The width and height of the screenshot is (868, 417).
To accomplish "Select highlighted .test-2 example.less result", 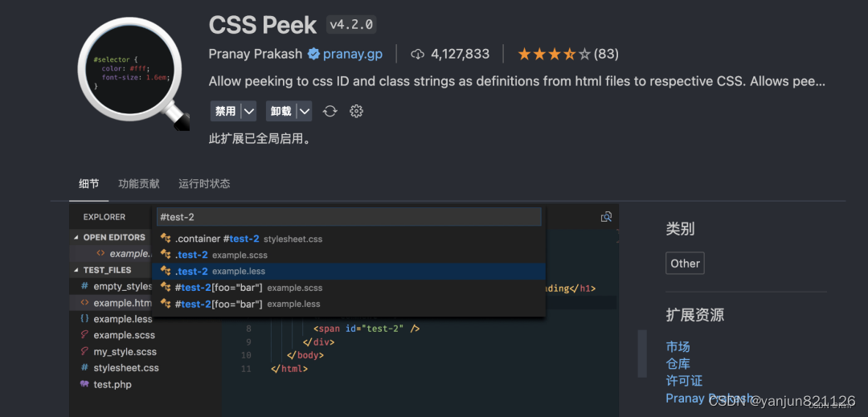I will click(349, 271).
